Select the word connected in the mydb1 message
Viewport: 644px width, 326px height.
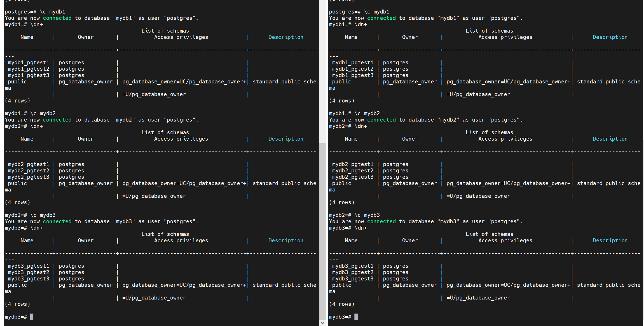coord(57,18)
